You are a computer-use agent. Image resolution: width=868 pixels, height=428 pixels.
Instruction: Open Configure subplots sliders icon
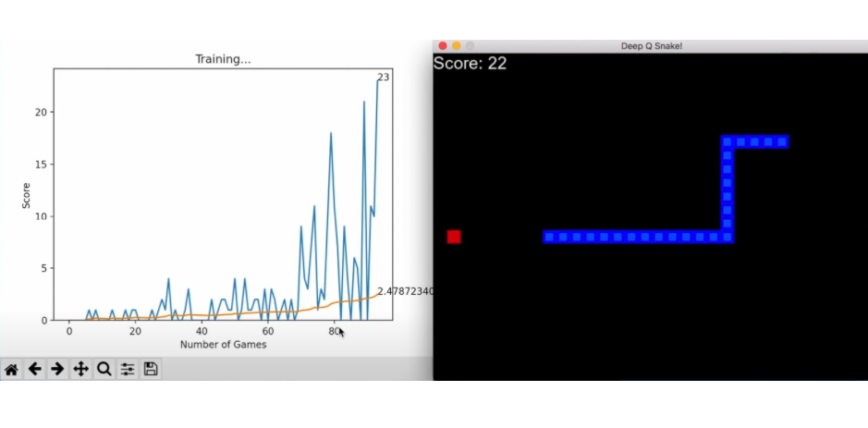(x=128, y=370)
